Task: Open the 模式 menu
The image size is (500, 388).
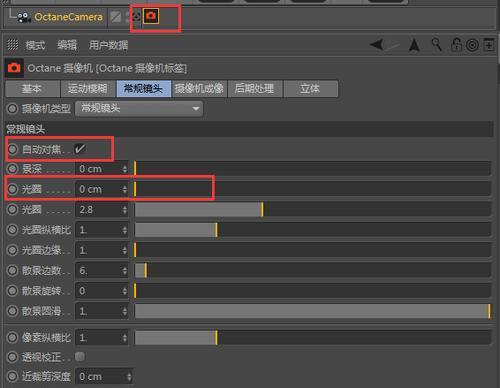Action: (x=35, y=45)
